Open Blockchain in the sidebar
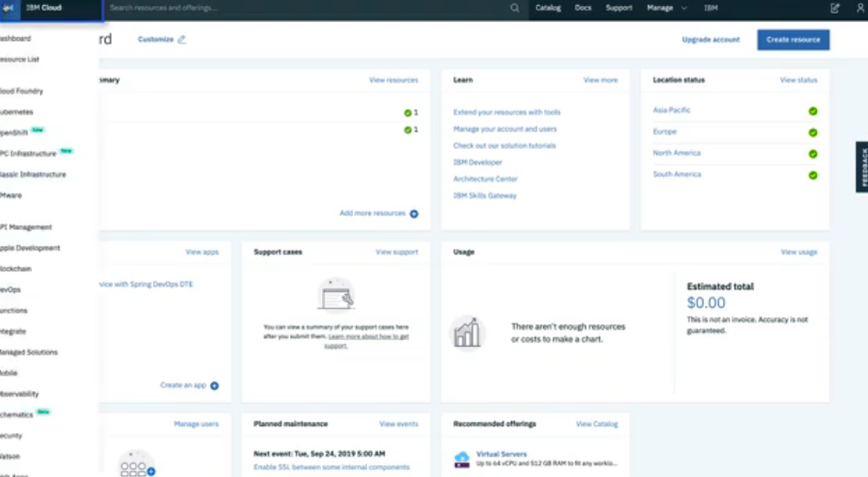The height and width of the screenshot is (477, 868). [16, 269]
